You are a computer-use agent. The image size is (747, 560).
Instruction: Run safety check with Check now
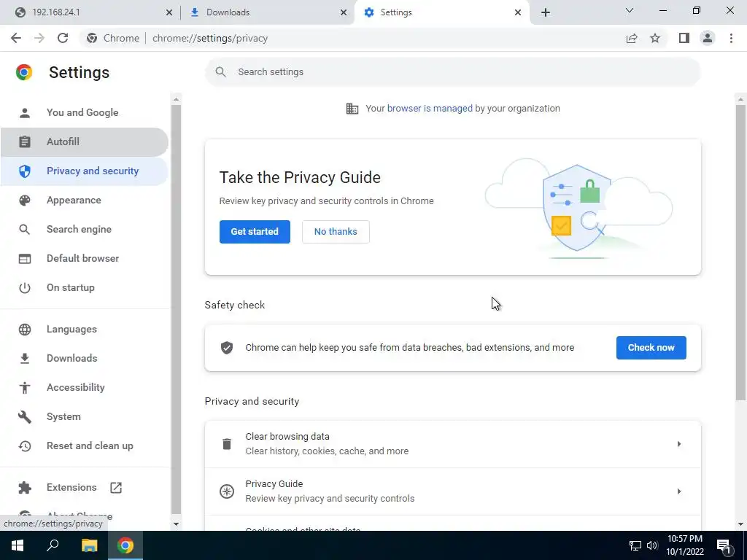point(651,348)
